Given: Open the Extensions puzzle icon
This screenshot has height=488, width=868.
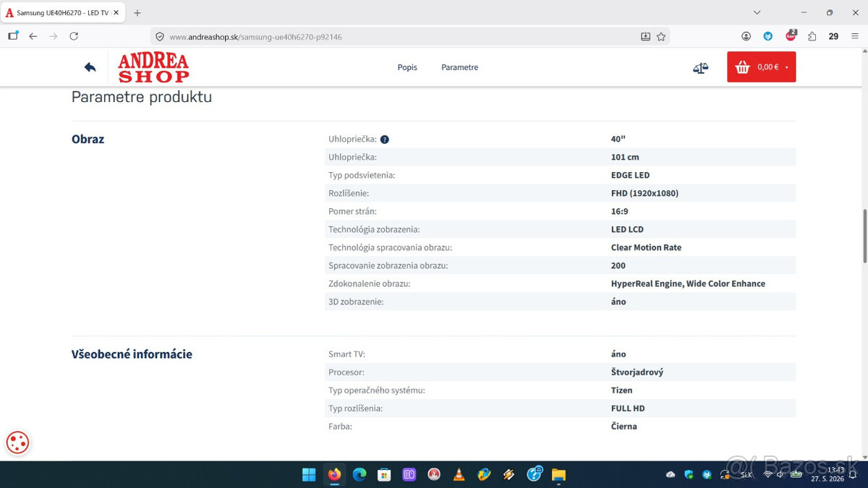Looking at the screenshot, I should tap(812, 36).
